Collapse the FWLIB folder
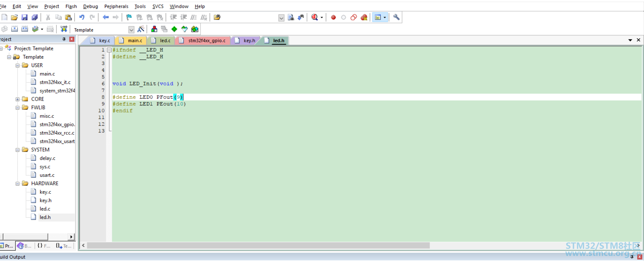The image size is (644, 261). coord(18,108)
